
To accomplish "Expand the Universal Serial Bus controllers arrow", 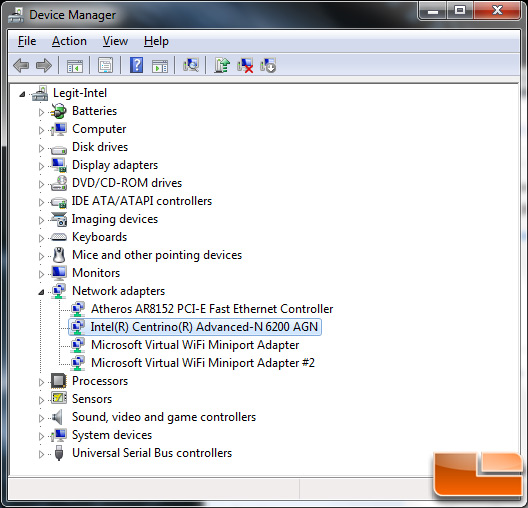I will tap(41, 454).
